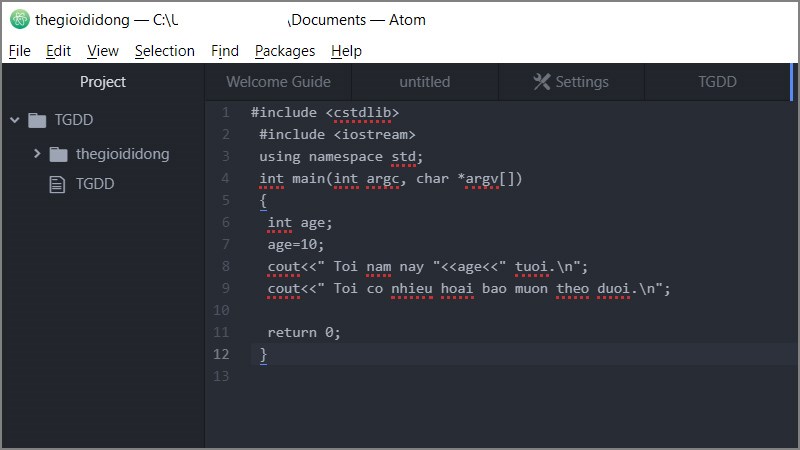Open the File menu

(x=19, y=51)
